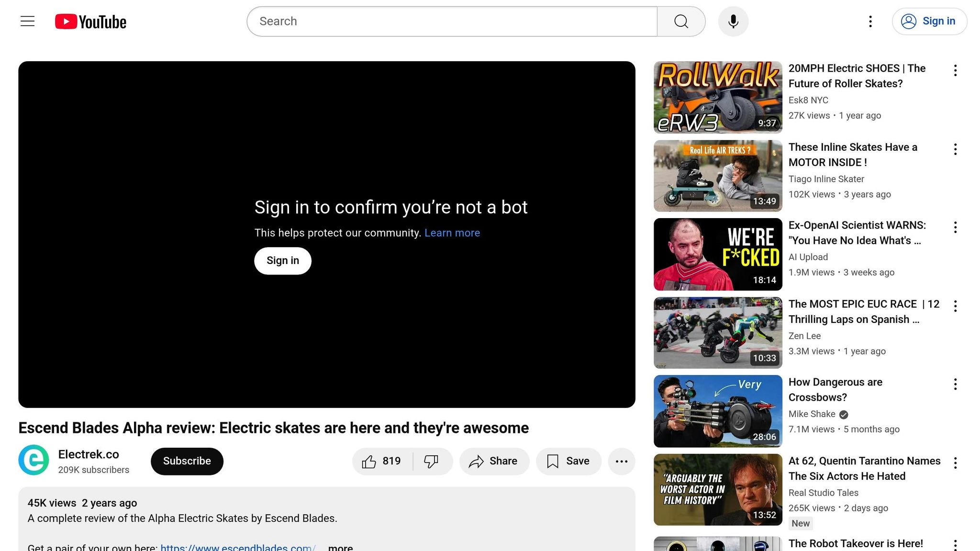Image resolution: width=980 pixels, height=551 pixels.
Task: Click the 209K subscribers text
Action: pos(94,470)
